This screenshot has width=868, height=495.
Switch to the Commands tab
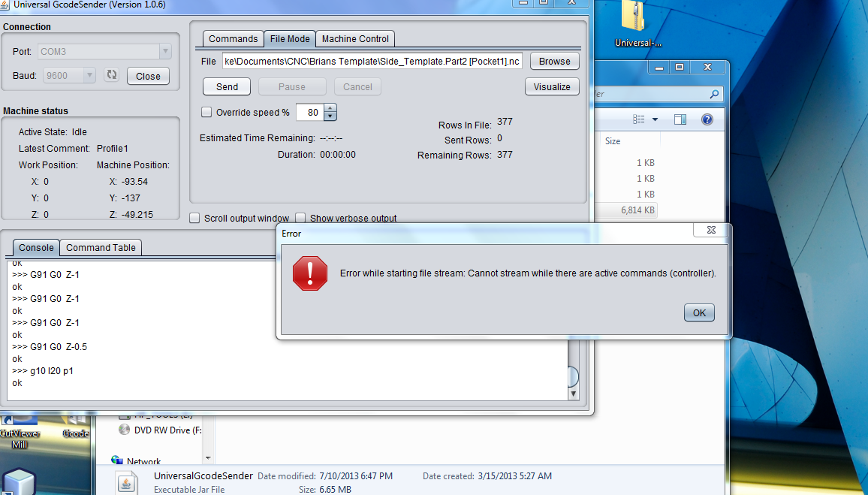pos(233,39)
